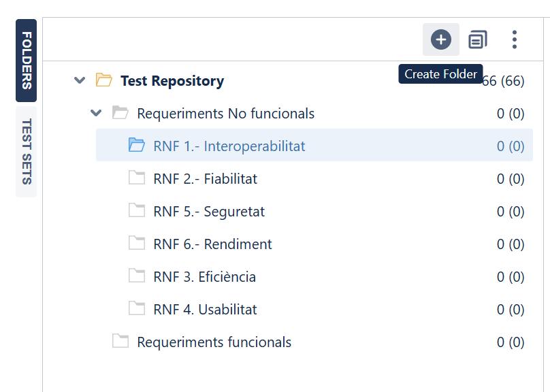Switch to the TEST SETS side tab

pyautogui.click(x=27, y=152)
